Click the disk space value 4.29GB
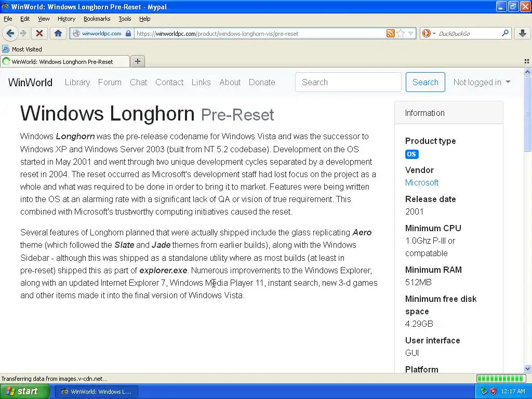This screenshot has width=532, height=399. [419, 324]
